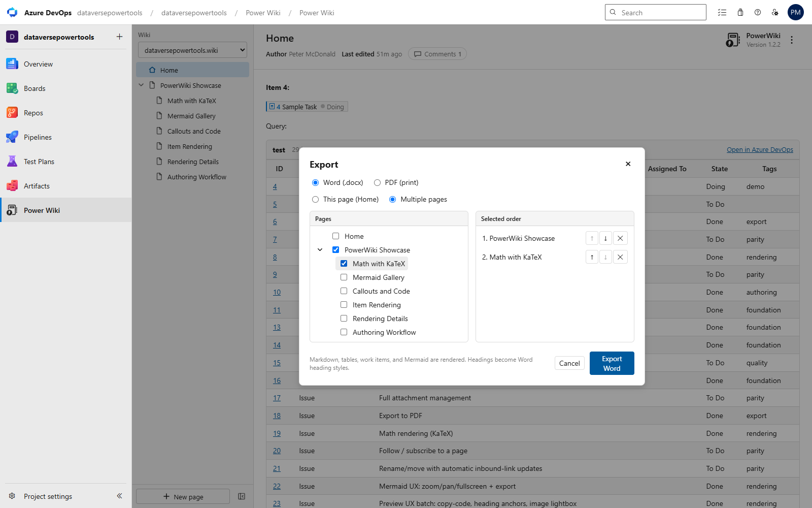This screenshot has width=812, height=508.
Task: Add new item with plus next to project
Action: click(119, 37)
